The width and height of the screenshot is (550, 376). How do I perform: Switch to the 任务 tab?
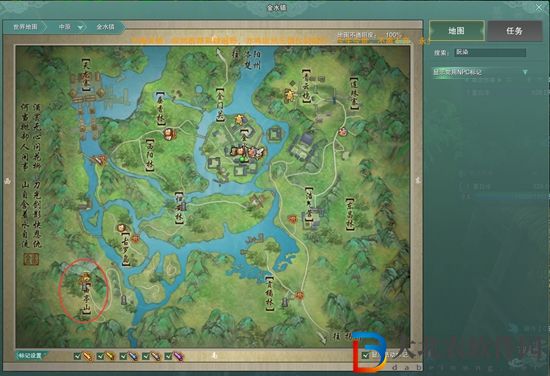point(515,31)
